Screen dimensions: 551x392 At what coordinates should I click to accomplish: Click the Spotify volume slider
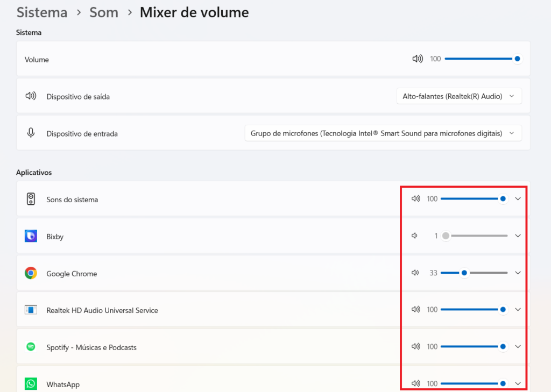pyautogui.click(x=474, y=346)
